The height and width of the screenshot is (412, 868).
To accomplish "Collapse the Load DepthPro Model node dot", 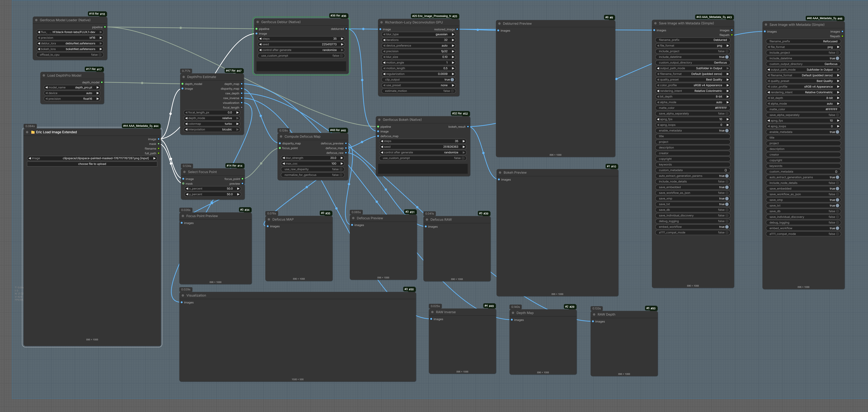I will click(x=44, y=76).
